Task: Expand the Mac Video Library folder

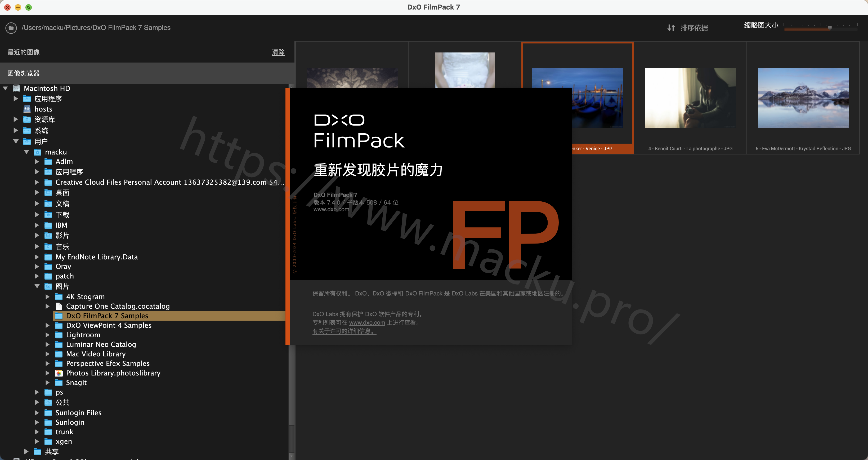Action: (48, 354)
